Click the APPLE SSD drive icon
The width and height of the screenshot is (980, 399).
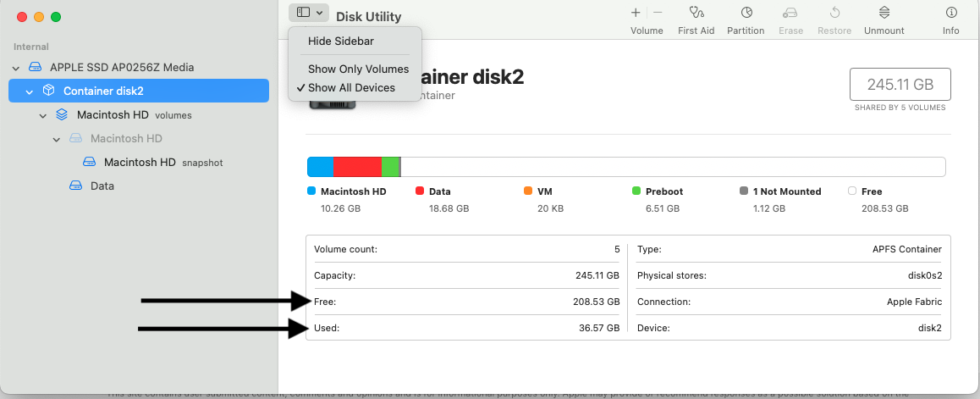[x=36, y=67]
